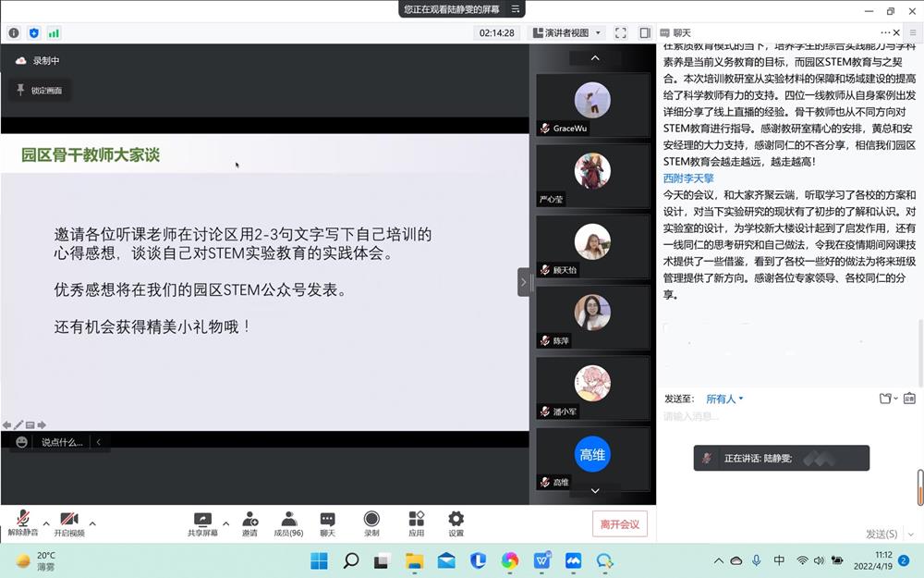Toggle 锁定画面 to pin the screen

point(39,88)
